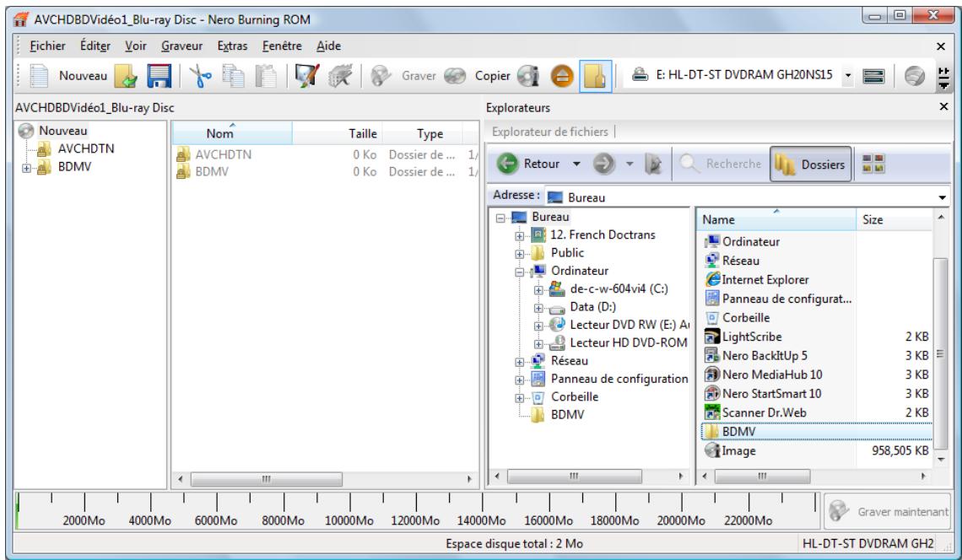Click the scissors cut icon
The image size is (962, 560).
click(x=200, y=76)
